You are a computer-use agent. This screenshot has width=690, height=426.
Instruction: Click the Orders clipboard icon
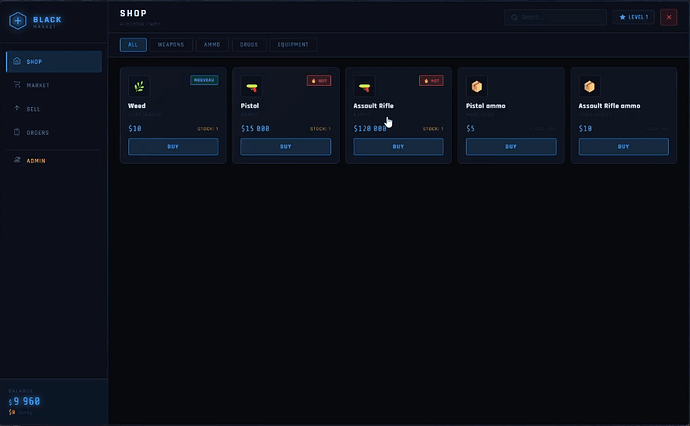(17, 132)
